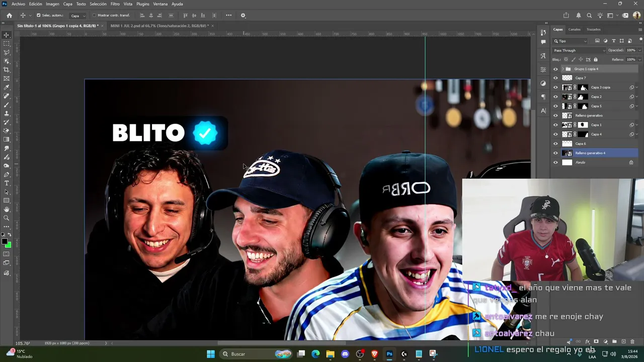The image size is (644, 362).
Task: Expand smart filters on Capa 5
Action: click(637, 106)
